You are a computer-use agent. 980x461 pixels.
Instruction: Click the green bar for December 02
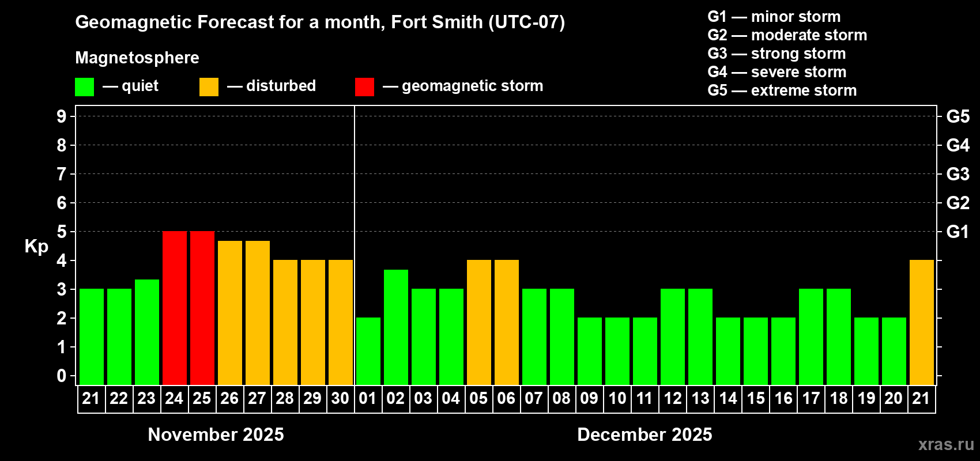(396, 327)
